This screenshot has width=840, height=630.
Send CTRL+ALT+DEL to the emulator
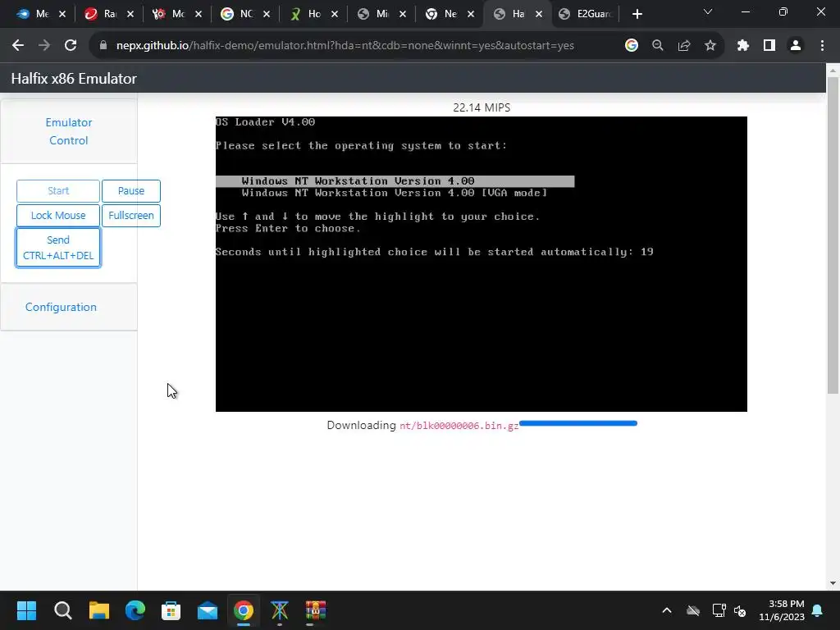click(58, 248)
